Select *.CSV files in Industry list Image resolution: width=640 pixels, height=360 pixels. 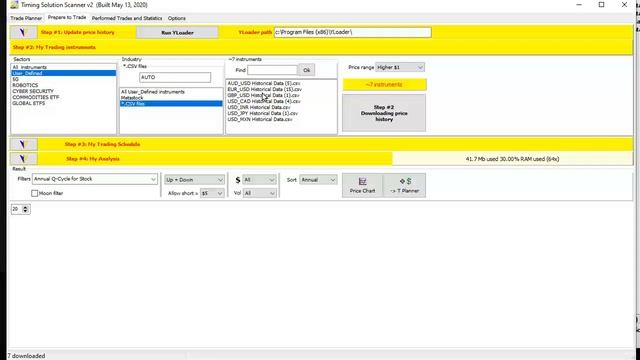click(x=171, y=104)
